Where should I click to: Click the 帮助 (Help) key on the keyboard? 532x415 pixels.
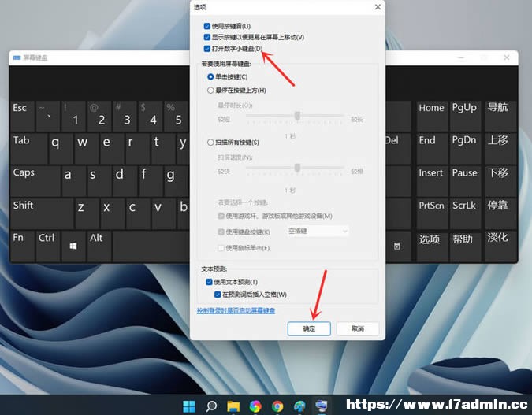465,246
